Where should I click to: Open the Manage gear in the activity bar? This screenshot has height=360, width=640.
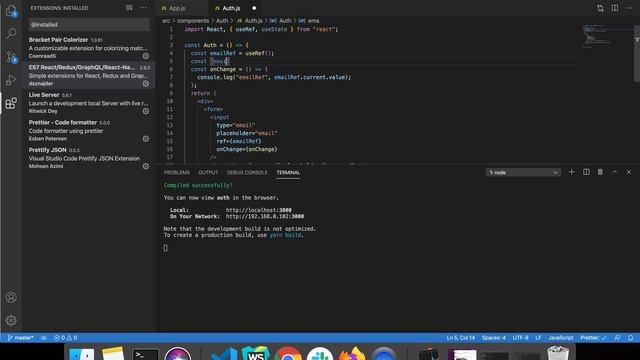pos(11,320)
